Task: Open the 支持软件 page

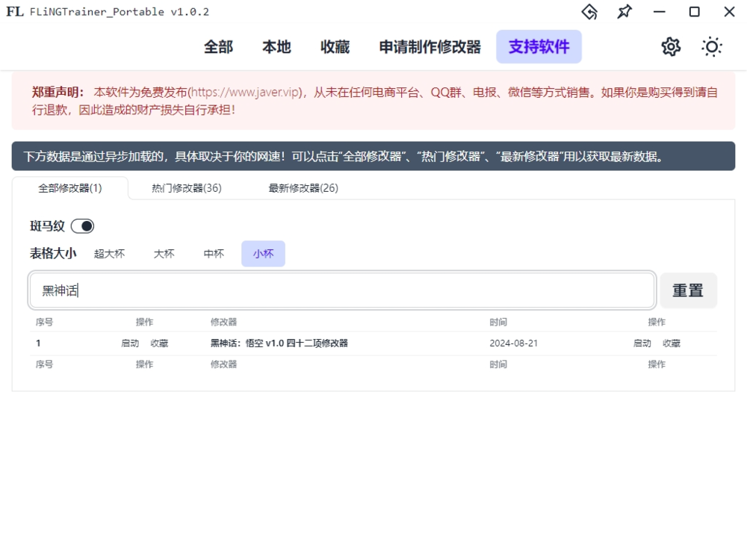Action: coord(539,46)
